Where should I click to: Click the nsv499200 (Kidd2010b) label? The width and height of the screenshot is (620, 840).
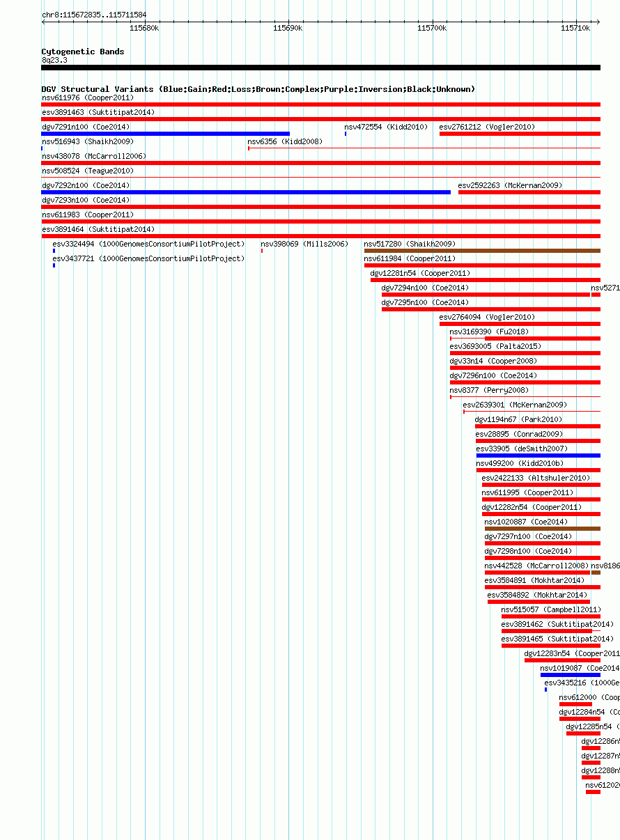pos(520,463)
